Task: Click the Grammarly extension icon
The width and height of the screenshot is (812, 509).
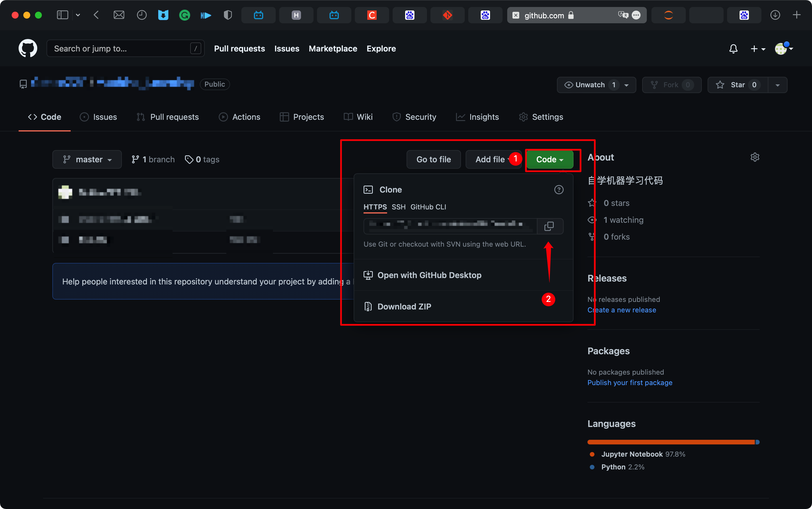Action: [184, 15]
